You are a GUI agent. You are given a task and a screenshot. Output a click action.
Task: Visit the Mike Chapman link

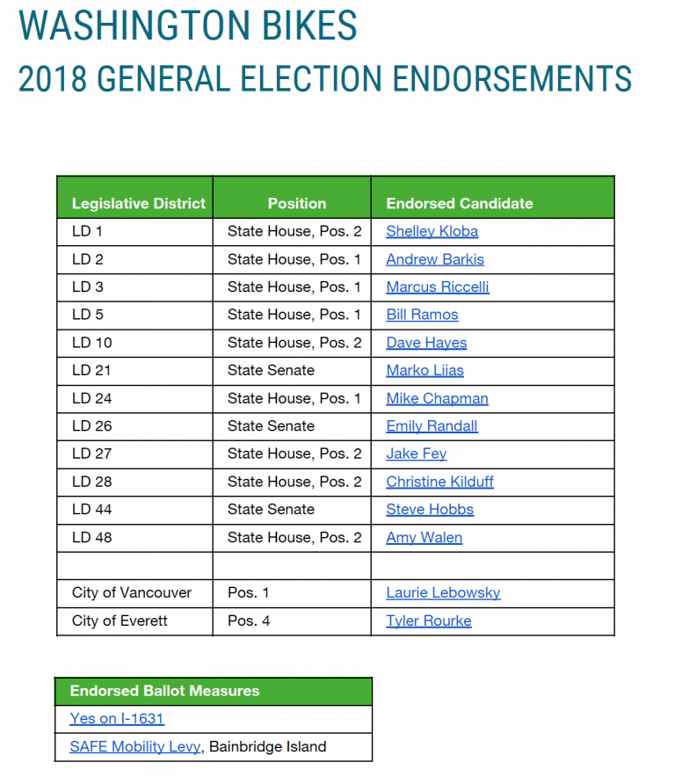coord(437,398)
